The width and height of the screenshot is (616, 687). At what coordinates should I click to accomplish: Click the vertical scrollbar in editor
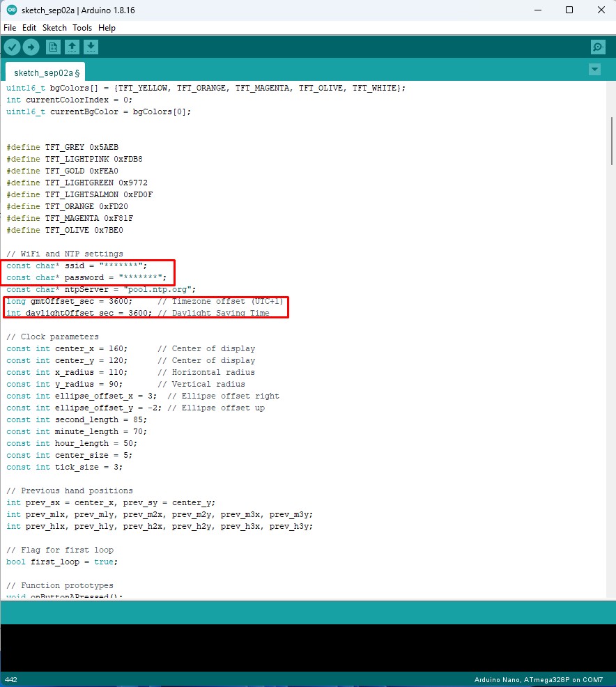pos(611,140)
